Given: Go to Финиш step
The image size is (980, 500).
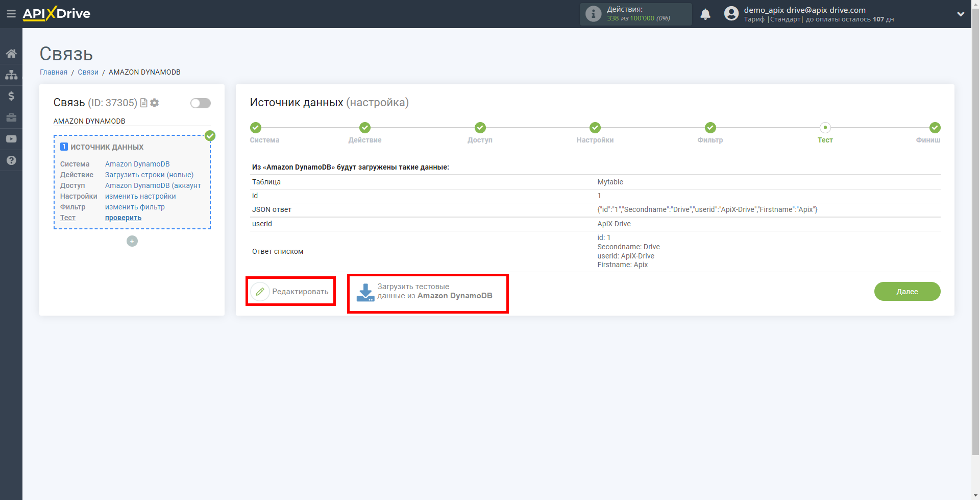Looking at the screenshot, I should coord(928,133).
